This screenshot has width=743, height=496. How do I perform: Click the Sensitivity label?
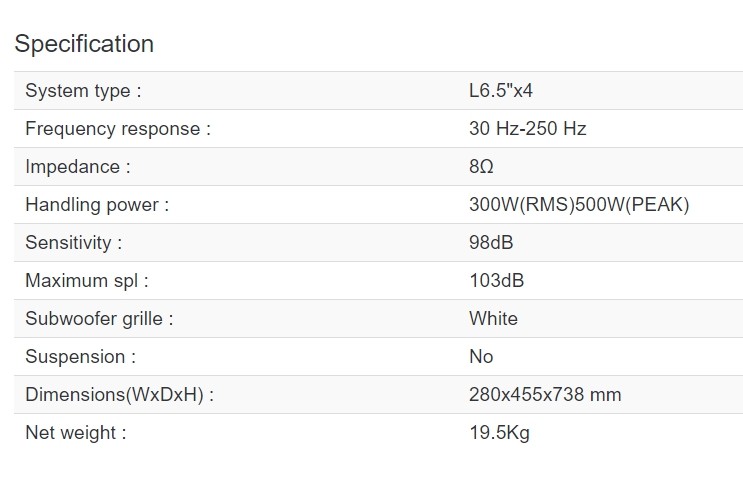73,243
